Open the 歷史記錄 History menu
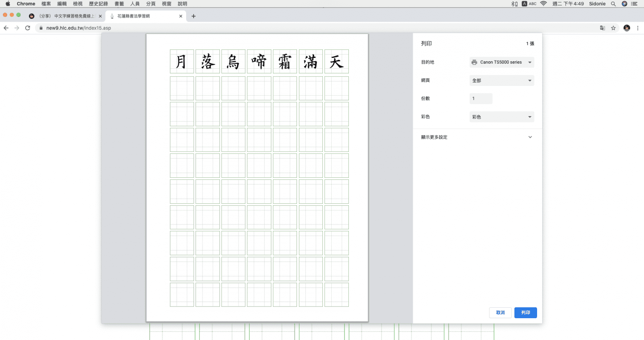The height and width of the screenshot is (340, 644). [99, 4]
